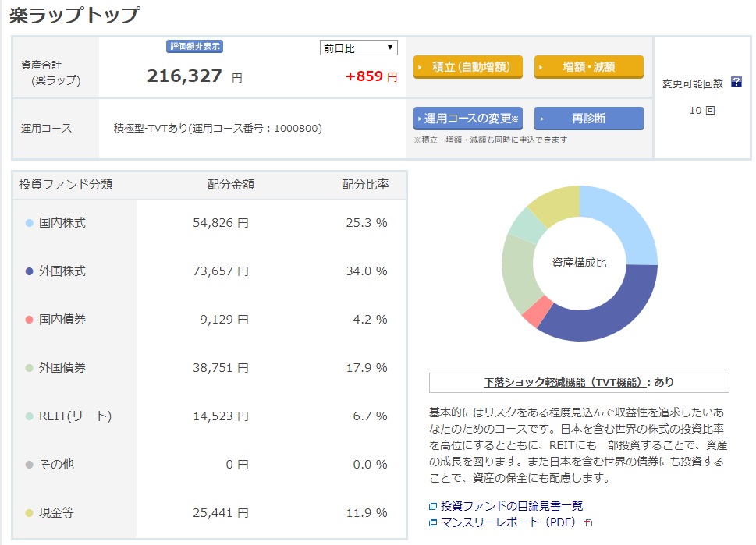This screenshot has width=756, height=545.
Task: Click the 4.2 % ratio value
Action: tap(371, 320)
